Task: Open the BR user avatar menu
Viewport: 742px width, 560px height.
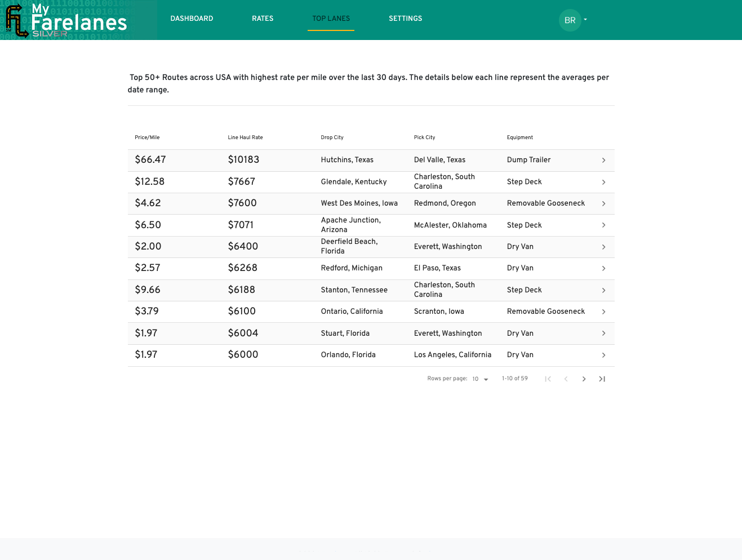Action: pos(570,20)
